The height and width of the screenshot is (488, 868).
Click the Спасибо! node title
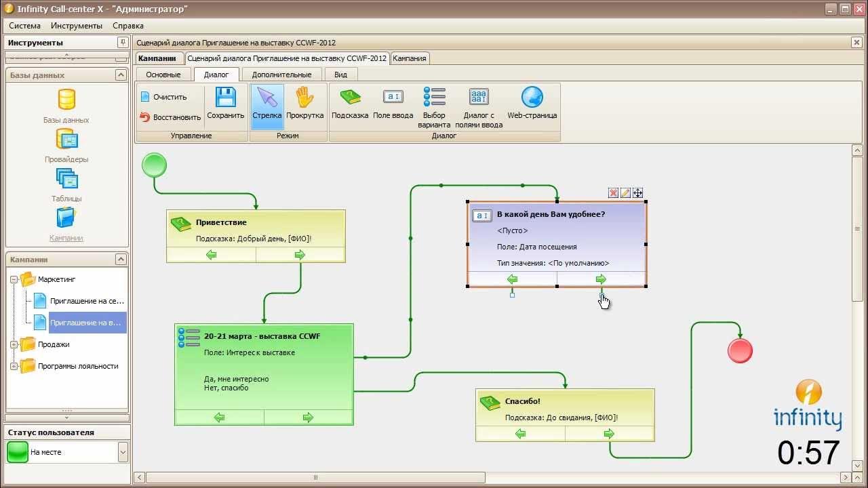point(523,401)
